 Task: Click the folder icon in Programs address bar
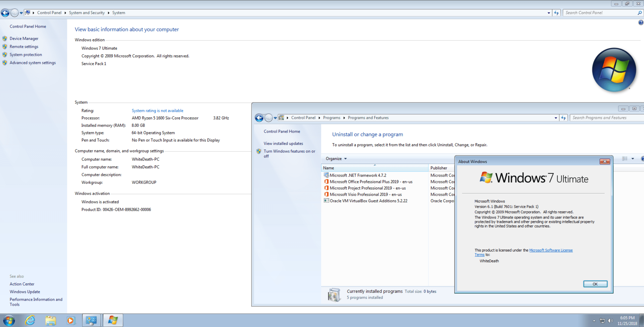[x=281, y=118]
